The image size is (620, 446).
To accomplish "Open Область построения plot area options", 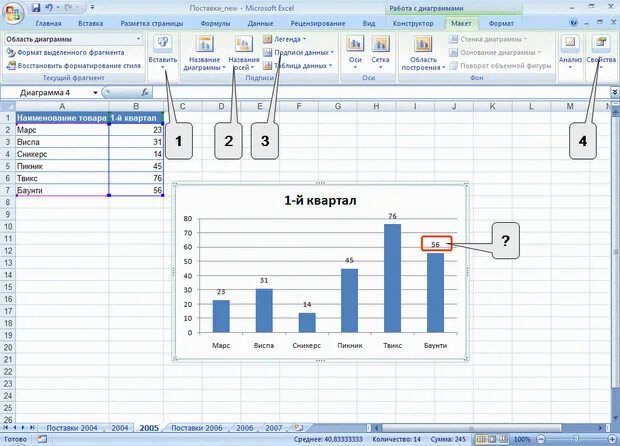I will tap(423, 53).
